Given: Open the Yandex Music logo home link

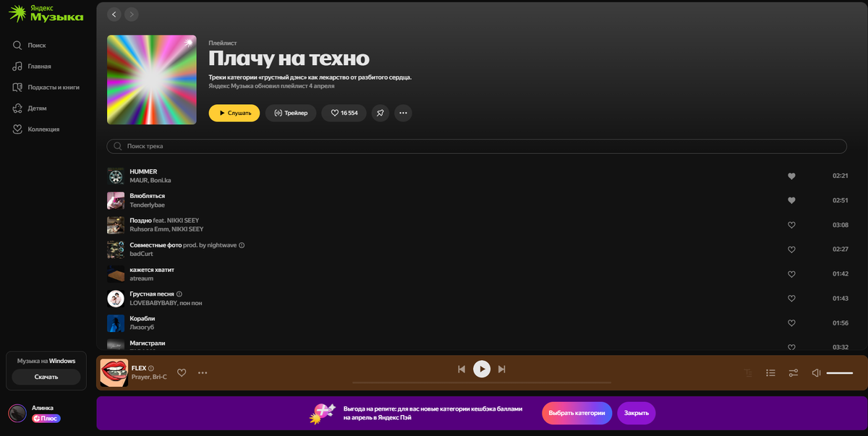Looking at the screenshot, I should (46, 13).
